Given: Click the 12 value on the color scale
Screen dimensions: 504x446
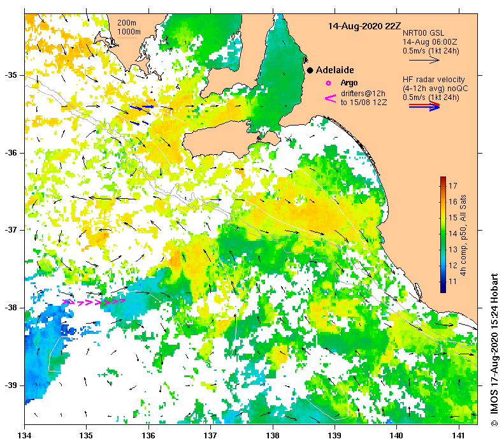Looking at the screenshot, I should pos(453,266).
